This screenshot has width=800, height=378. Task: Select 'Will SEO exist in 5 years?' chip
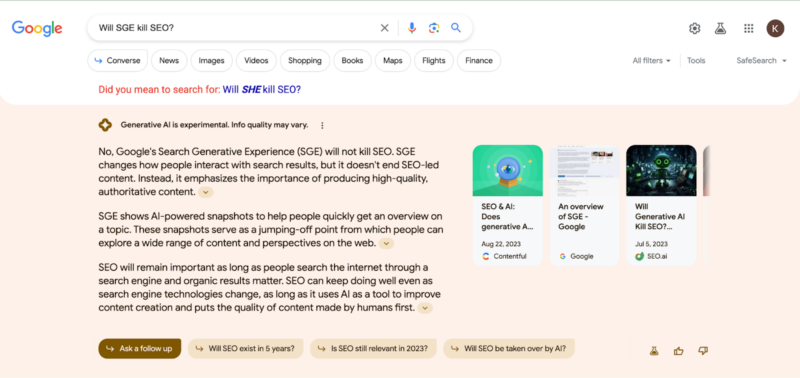coord(246,349)
